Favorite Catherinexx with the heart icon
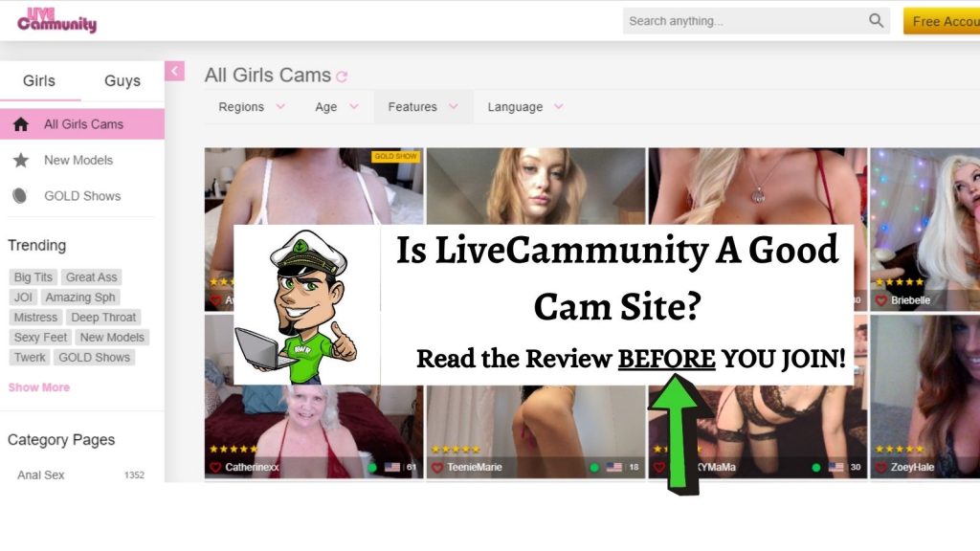Viewport: 980px width, 551px height. coord(215,467)
